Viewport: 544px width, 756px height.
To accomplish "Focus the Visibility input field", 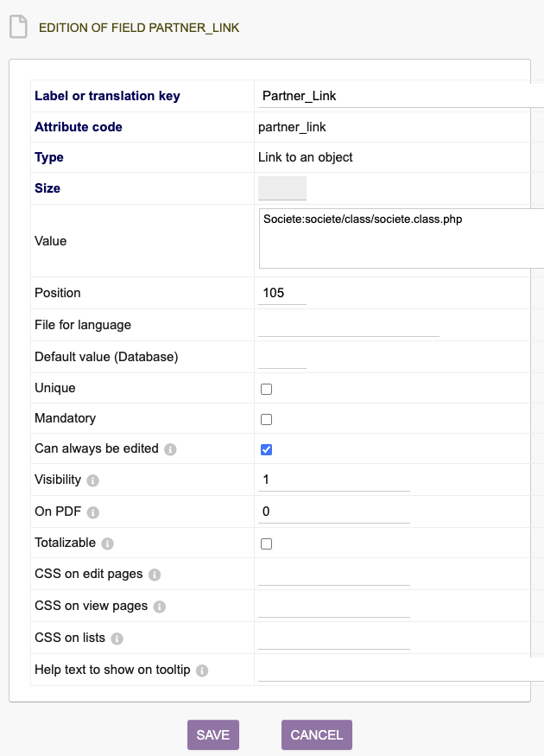I will (x=334, y=480).
